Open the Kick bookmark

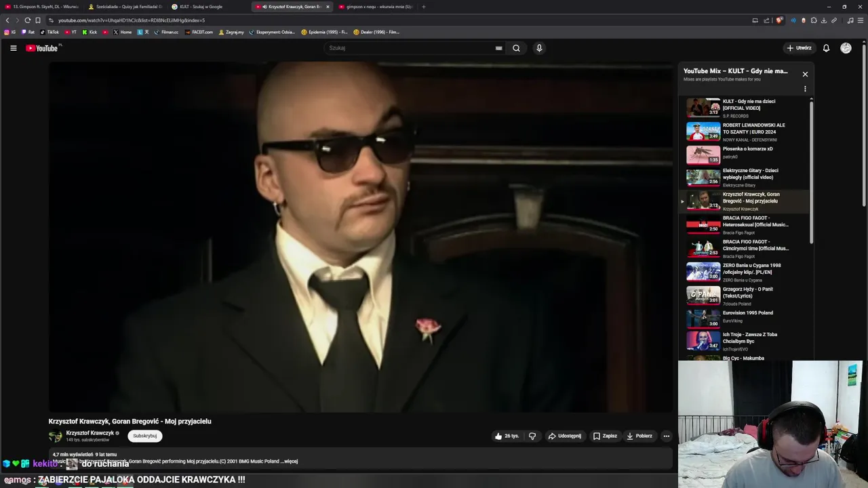coord(90,32)
